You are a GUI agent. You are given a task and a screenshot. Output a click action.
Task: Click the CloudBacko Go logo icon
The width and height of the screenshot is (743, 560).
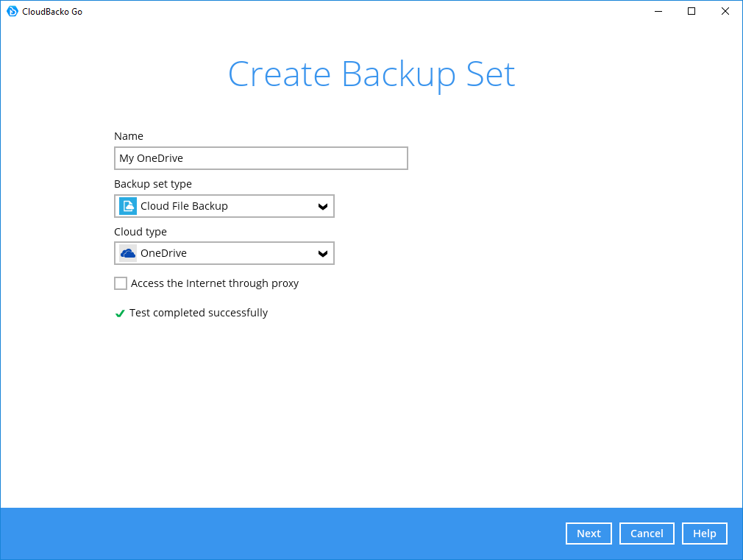tap(13, 11)
